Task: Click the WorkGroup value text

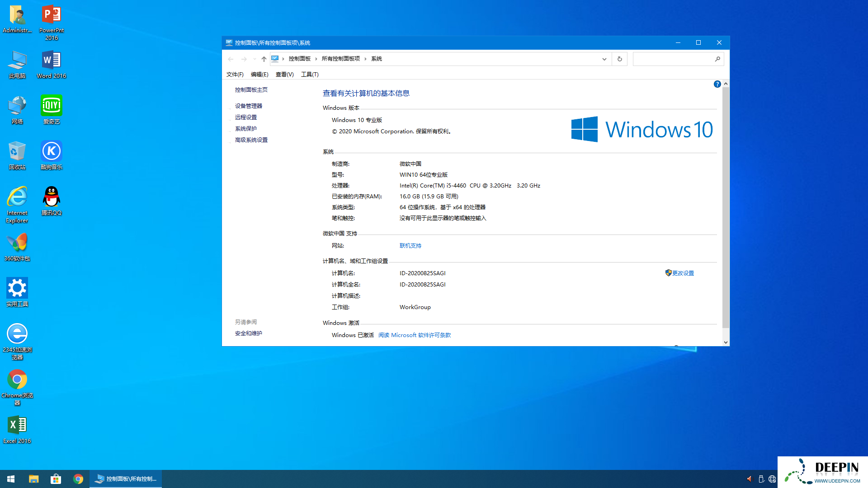Action: 415,307
